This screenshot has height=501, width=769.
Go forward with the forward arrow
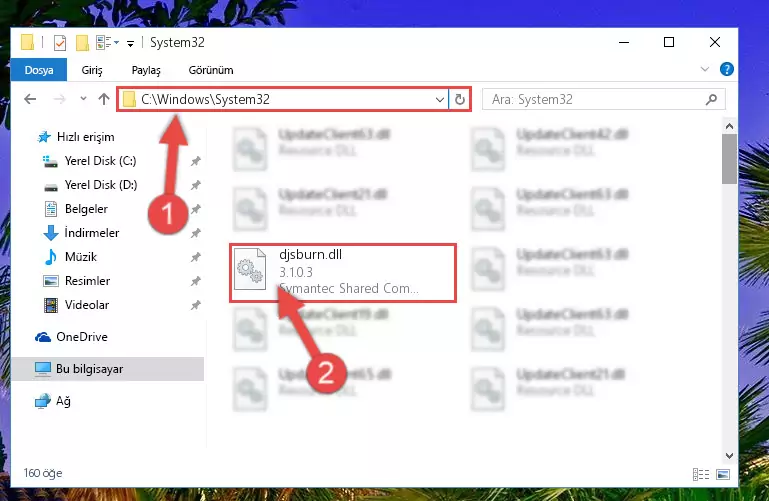click(59, 100)
